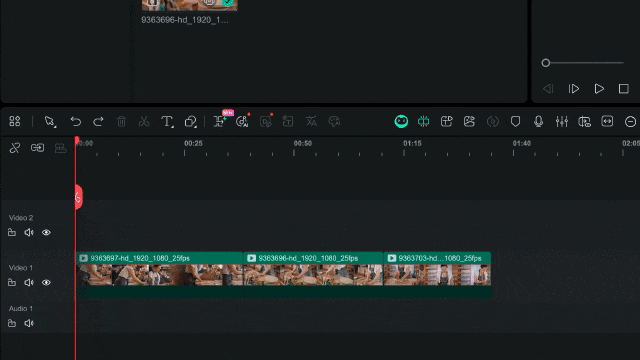Mute the Audio 1 track
Image resolution: width=640 pixels, height=360 pixels.
click(x=29, y=323)
